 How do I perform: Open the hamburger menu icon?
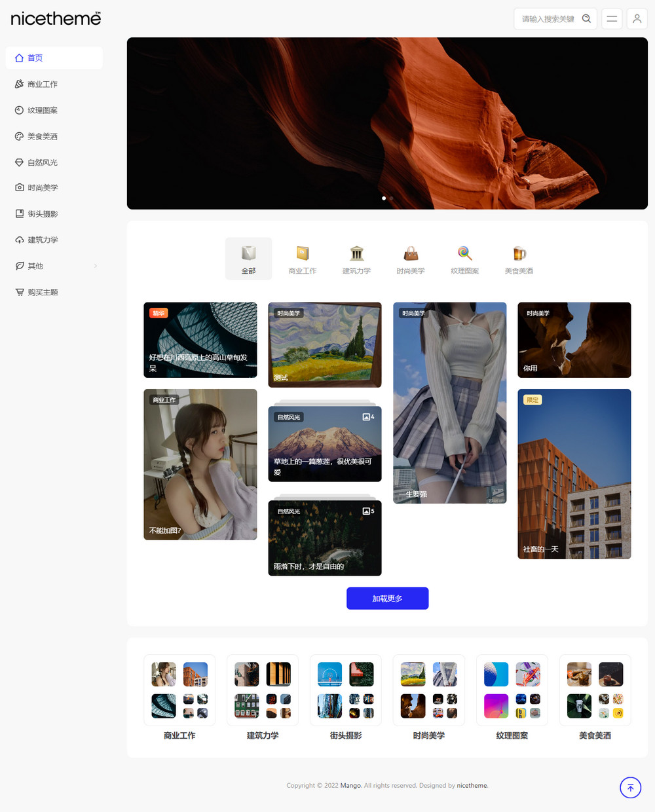click(x=612, y=19)
